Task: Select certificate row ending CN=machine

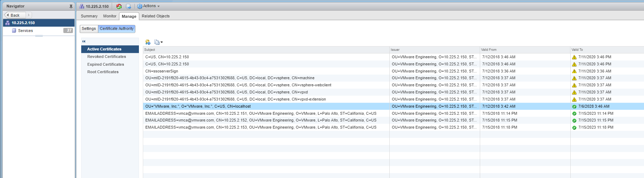Action: point(393,78)
